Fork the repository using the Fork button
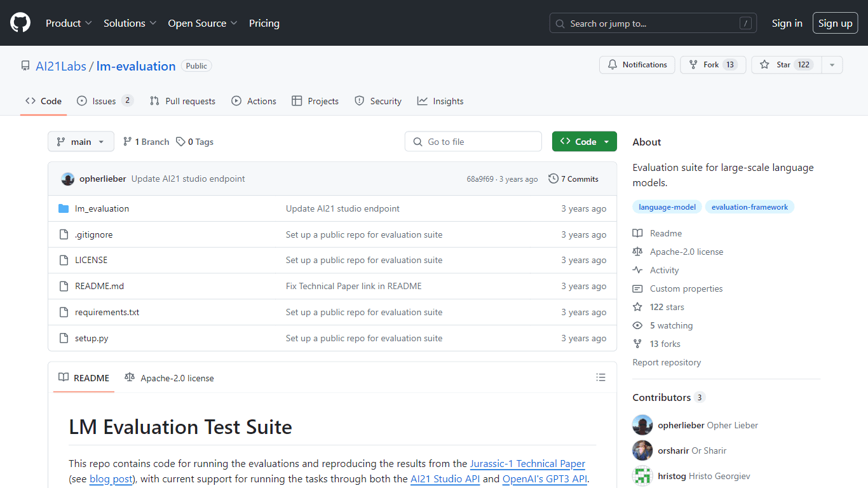The height and width of the screenshot is (488, 868). pyautogui.click(x=713, y=65)
